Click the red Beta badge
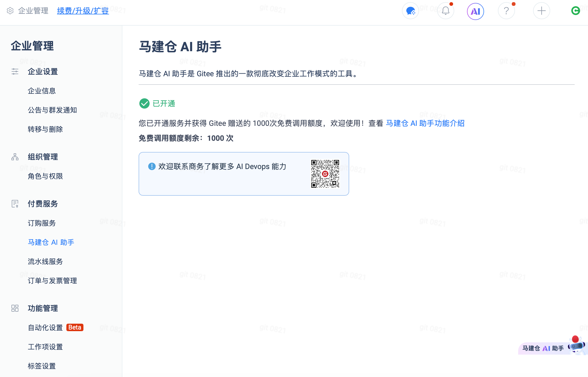The height and width of the screenshot is (377, 588). 75,327
